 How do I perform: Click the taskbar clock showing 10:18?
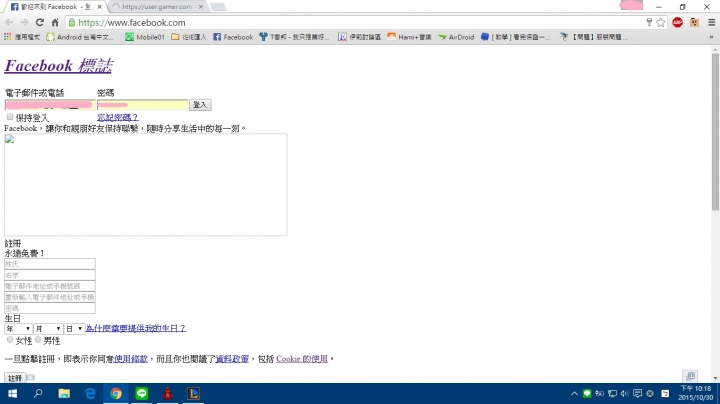[x=696, y=393]
